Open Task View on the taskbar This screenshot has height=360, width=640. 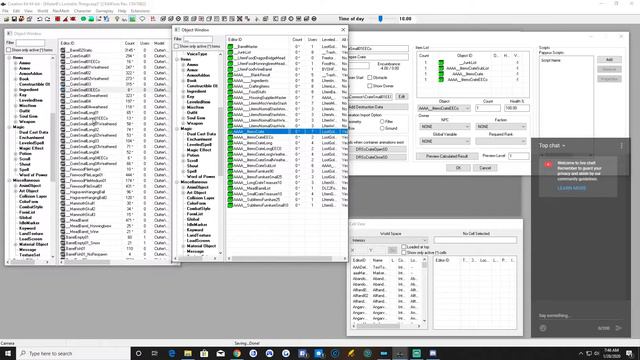(155, 353)
